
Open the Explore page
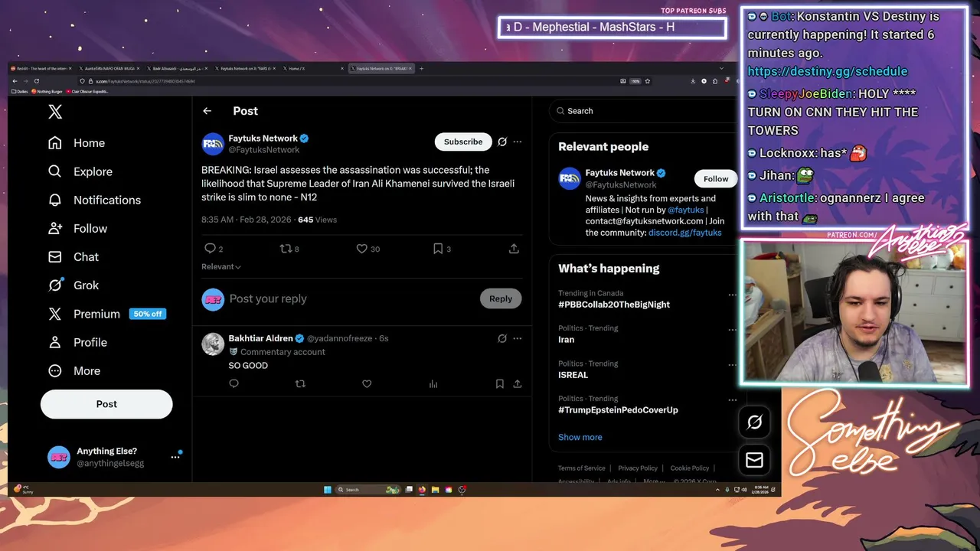coord(80,171)
